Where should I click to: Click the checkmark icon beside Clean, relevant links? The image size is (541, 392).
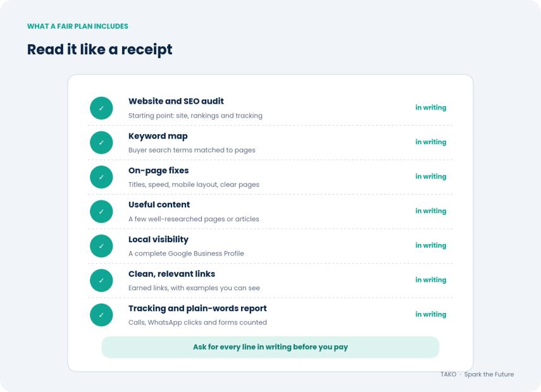pos(101,280)
